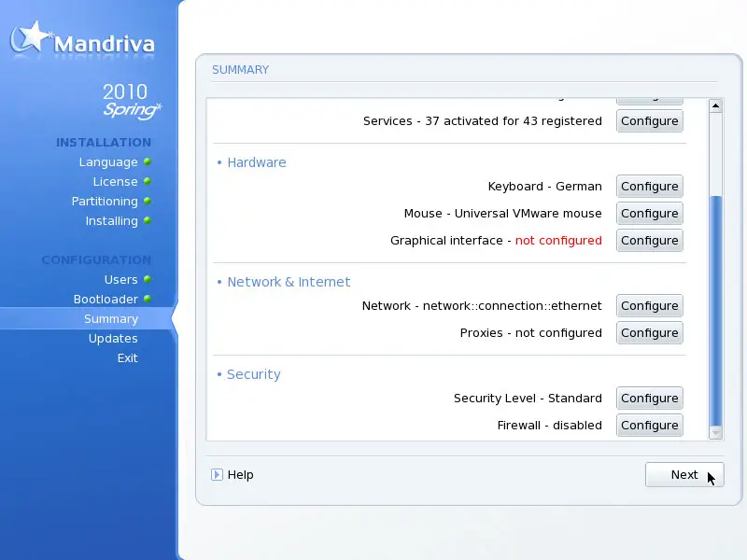Select the Exit step in sidebar
Viewport: 747px width, 560px height.
pos(128,357)
